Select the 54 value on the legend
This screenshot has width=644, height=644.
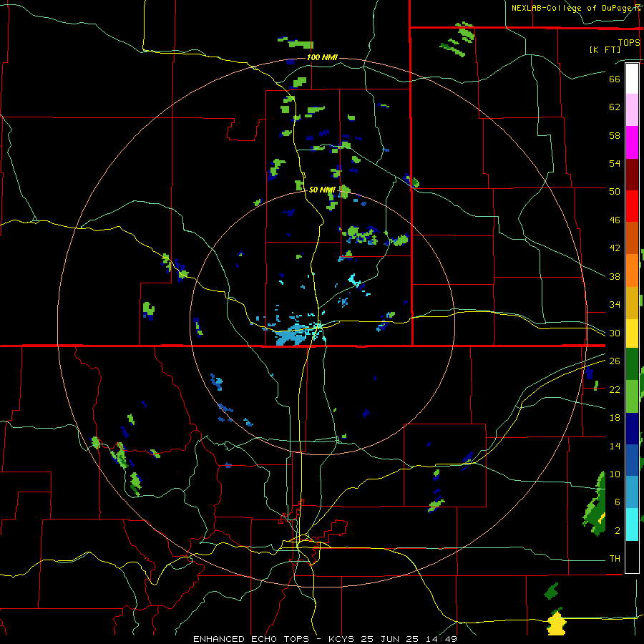pyautogui.click(x=615, y=163)
